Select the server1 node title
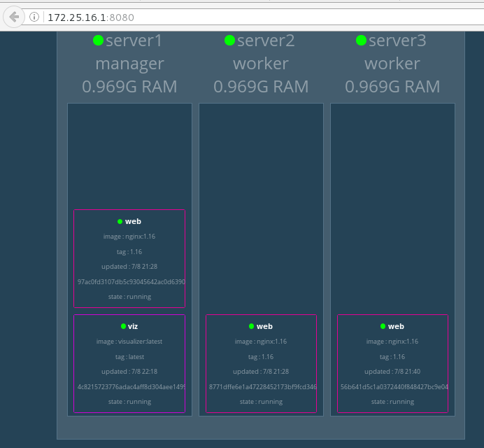This screenshot has height=448, width=484. [x=134, y=41]
